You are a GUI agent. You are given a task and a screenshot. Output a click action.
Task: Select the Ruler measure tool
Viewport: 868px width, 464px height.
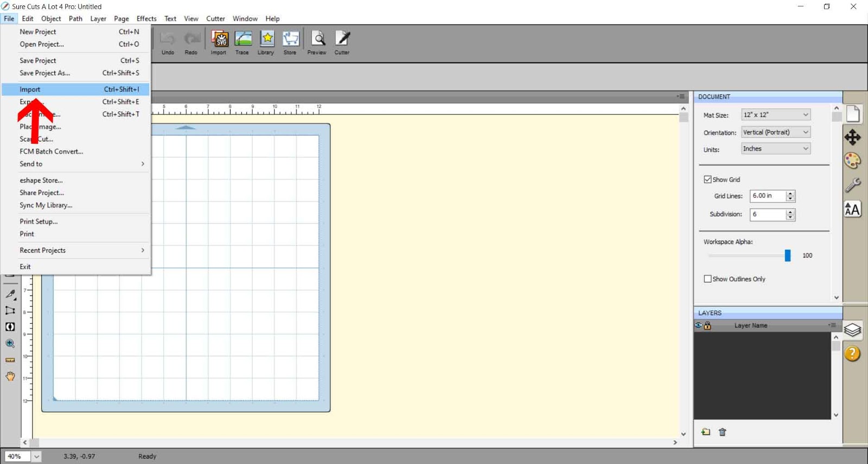(x=10, y=360)
